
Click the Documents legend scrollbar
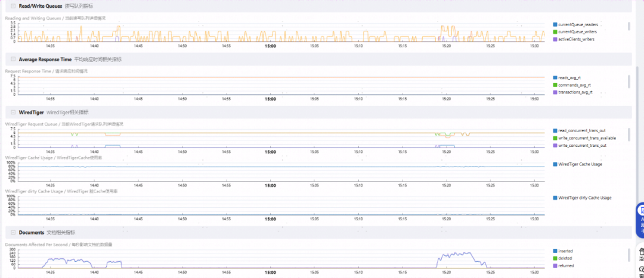click(x=628, y=255)
